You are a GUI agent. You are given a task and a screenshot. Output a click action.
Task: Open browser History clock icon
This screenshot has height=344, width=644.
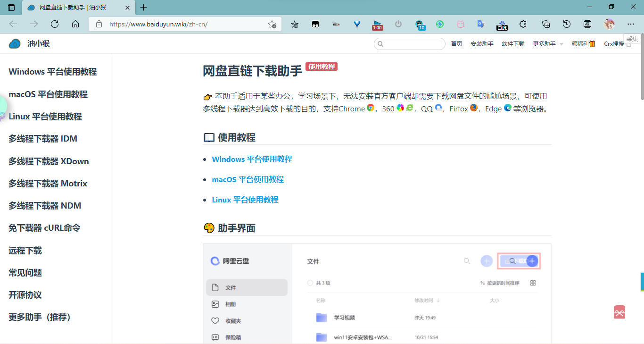tap(567, 24)
